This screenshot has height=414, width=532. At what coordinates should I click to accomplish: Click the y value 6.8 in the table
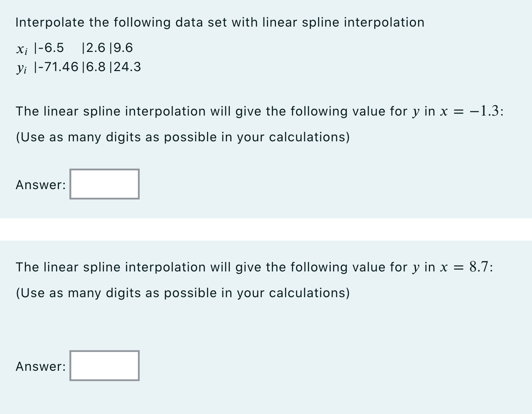point(96,67)
